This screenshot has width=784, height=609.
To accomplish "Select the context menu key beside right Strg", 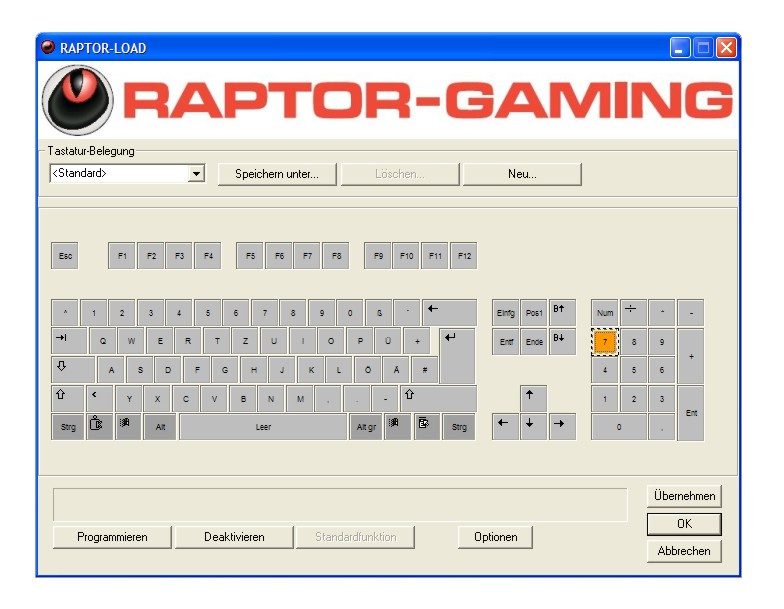I will click(427, 427).
